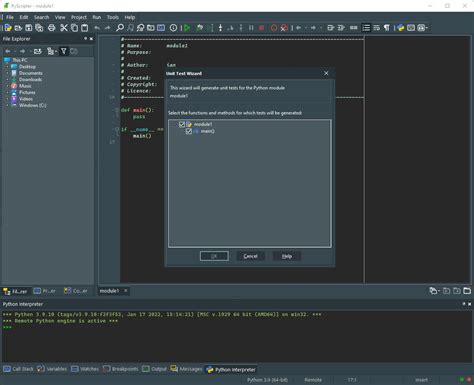Open the File menu
Image resolution: width=474 pixels, height=385 pixels.
pos(10,17)
